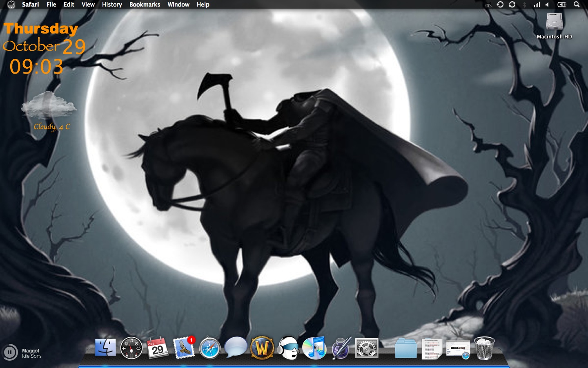Open the View menu

88,4
